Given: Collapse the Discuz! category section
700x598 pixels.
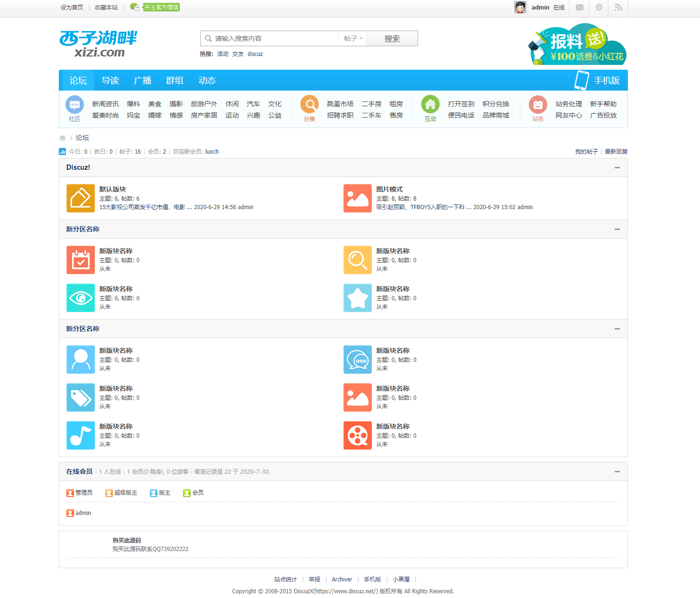Looking at the screenshot, I should (x=617, y=167).
